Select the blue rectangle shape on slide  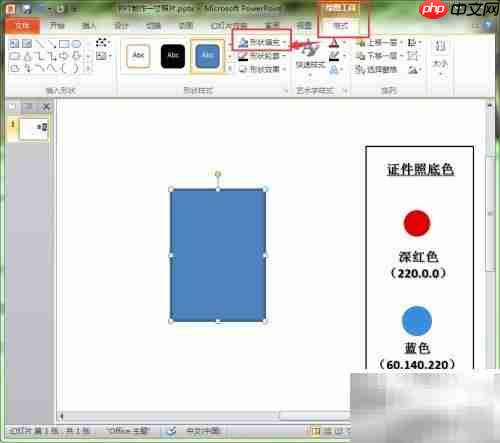click(218, 256)
